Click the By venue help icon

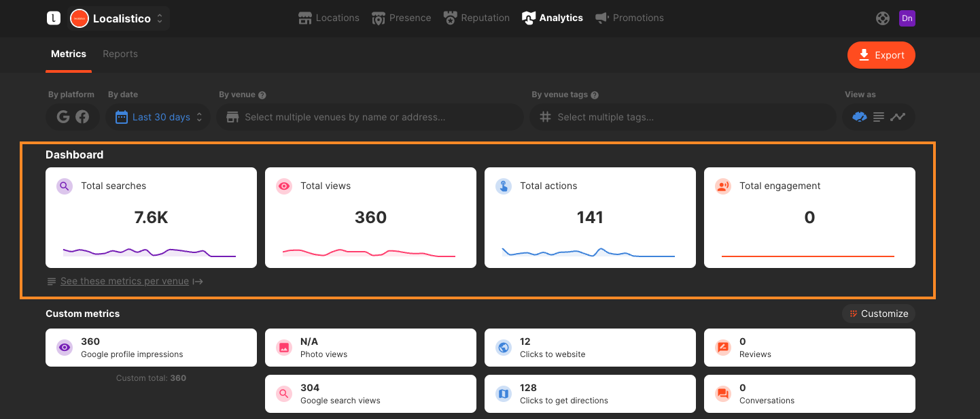262,95
